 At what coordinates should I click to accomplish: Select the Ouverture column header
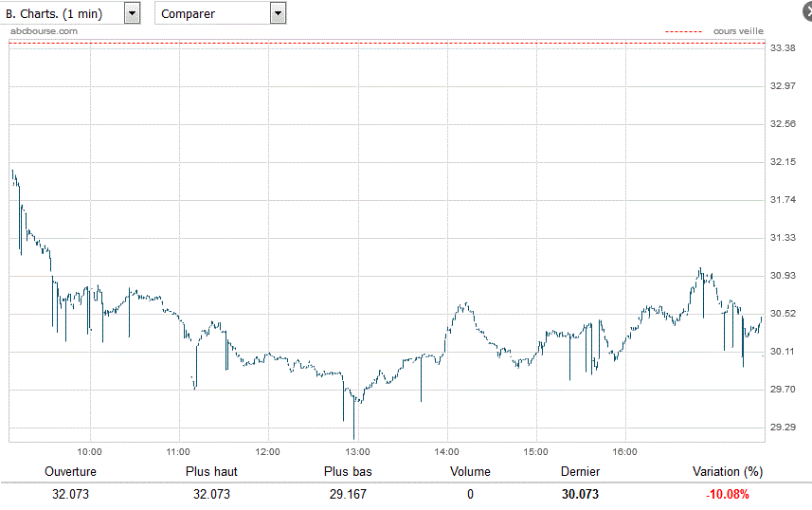[70, 472]
